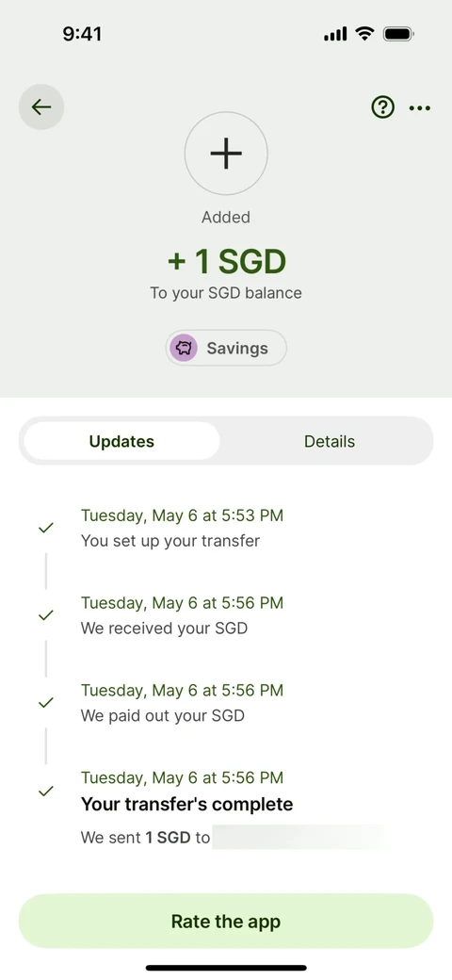
Task: Tap the Rate the app button
Action: (226, 922)
